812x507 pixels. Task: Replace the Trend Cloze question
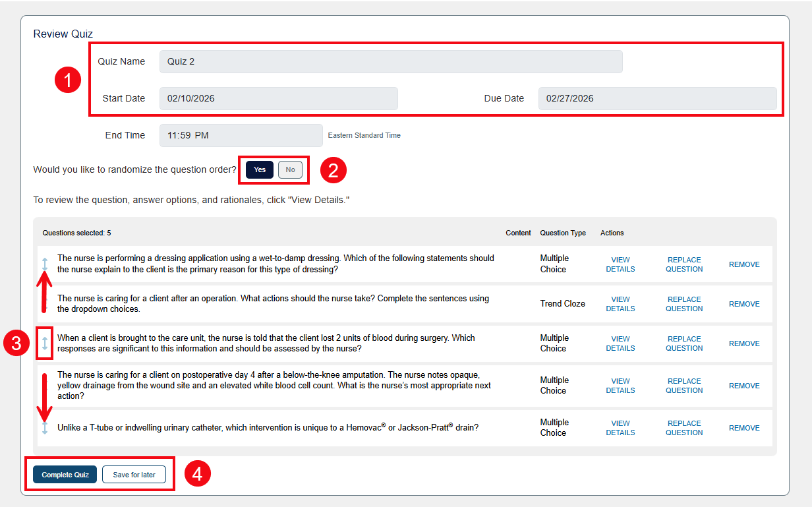tap(683, 303)
